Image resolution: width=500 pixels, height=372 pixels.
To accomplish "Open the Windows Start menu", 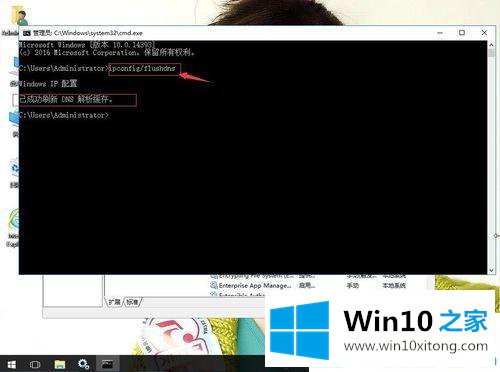I will tap(12, 364).
